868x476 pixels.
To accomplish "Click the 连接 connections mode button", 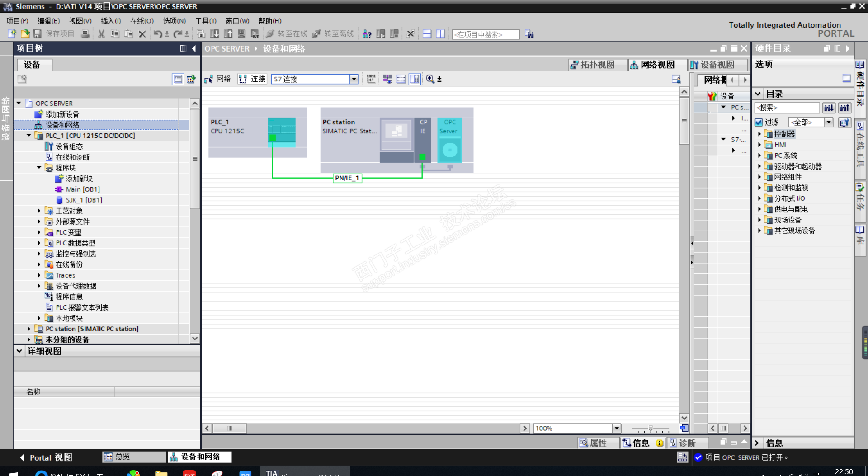I will click(x=252, y=79).
